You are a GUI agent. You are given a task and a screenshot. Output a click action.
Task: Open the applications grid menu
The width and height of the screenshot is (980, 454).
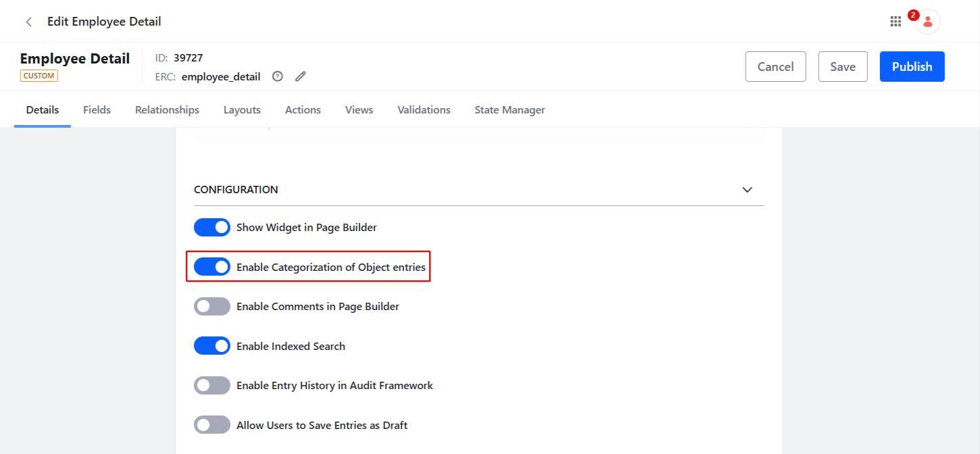pos(896,22)
